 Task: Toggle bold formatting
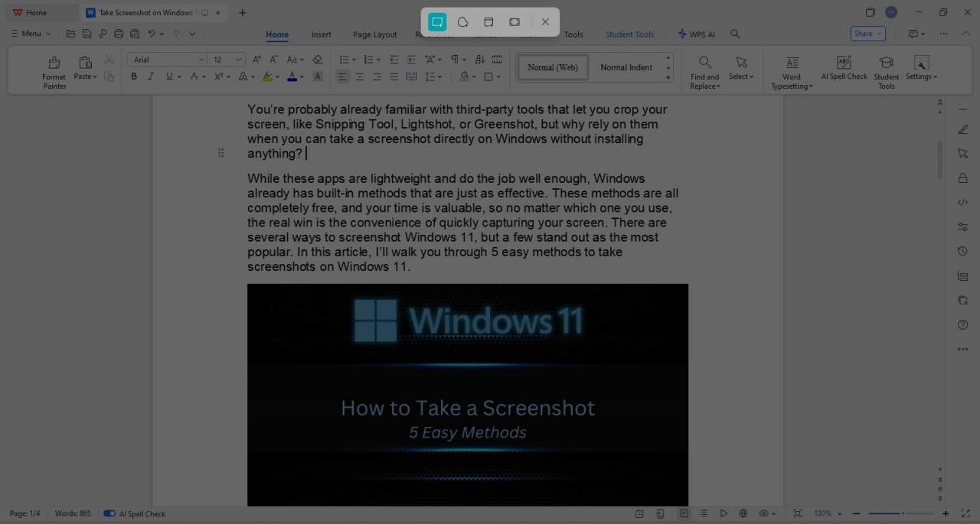(134, 76)
